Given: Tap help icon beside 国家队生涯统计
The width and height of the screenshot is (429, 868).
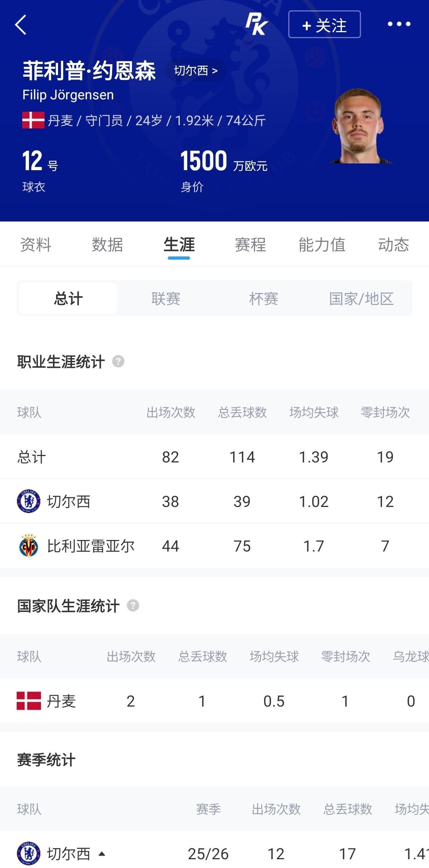Looking at the screenshot, I should click(x=133, y=606).
